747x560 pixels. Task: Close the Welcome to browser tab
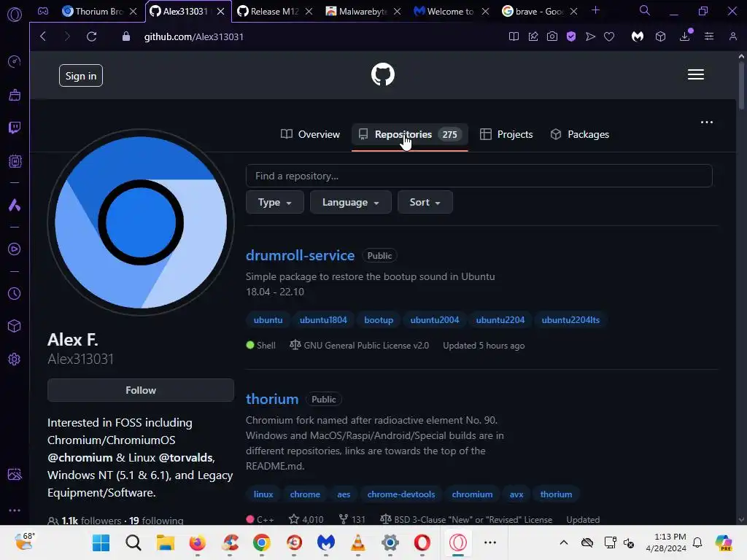(485, 12)
